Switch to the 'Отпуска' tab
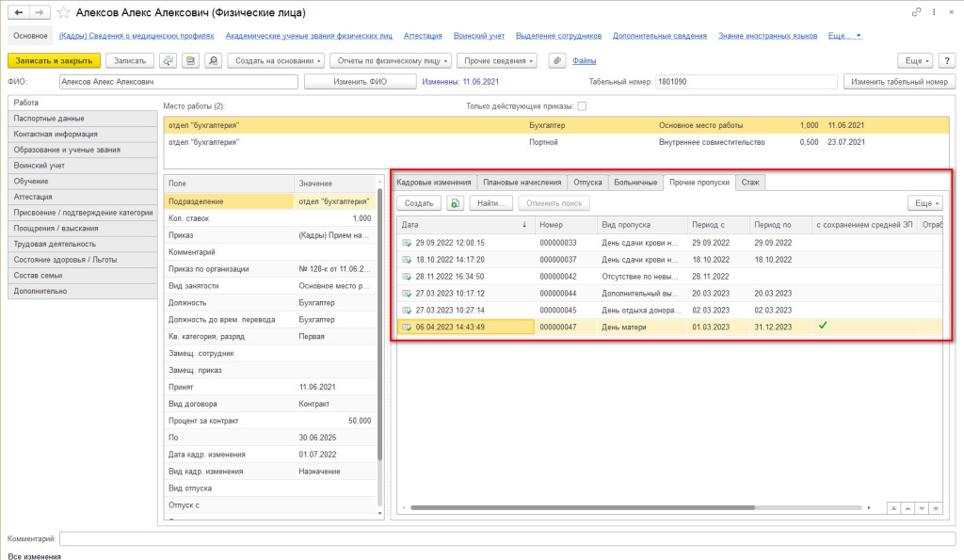The width and height of the screenshot is (964, 560). pyautogui.click(x=587, y=183)
